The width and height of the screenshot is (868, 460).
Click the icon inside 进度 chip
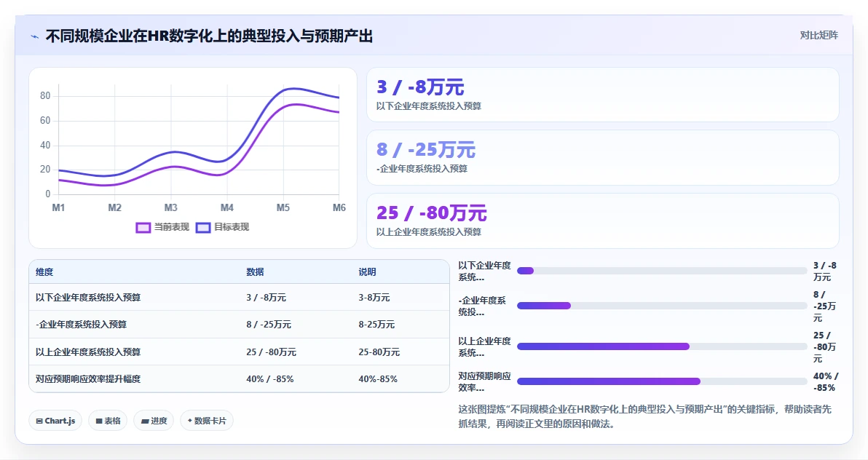coord(144,421)
